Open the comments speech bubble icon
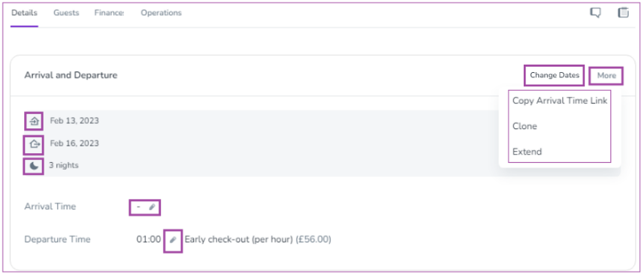 click(595, 13)
